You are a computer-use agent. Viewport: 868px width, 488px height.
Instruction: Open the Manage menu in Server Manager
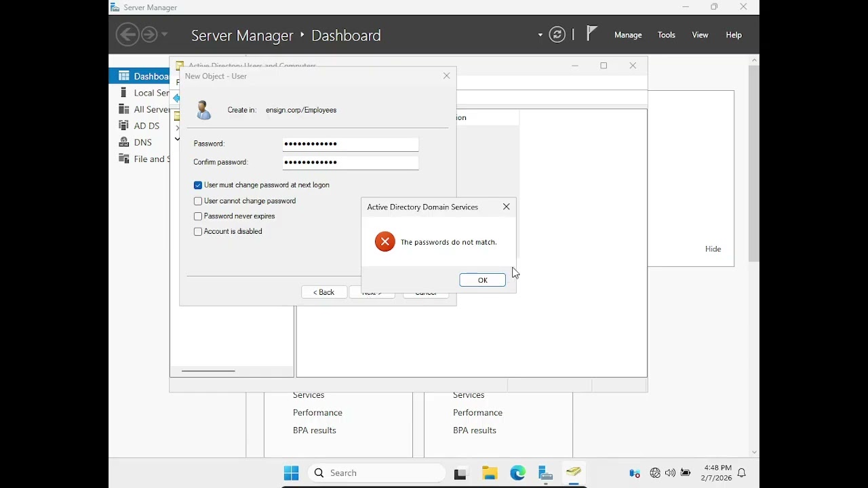point(628,35)
